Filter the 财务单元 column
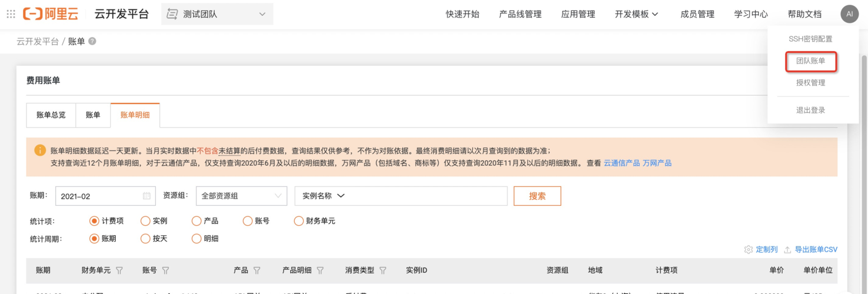This screenshot has width=868, height=294. tap(119, 270)
